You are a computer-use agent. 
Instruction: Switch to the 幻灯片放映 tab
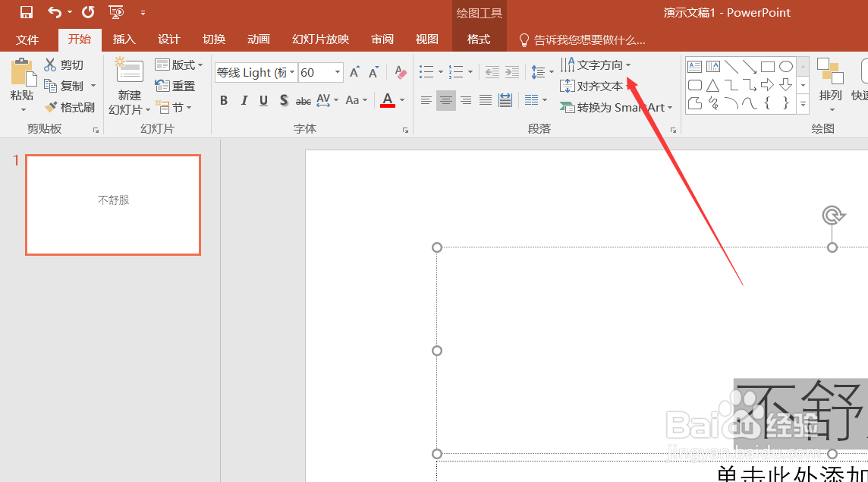(320, 39)
